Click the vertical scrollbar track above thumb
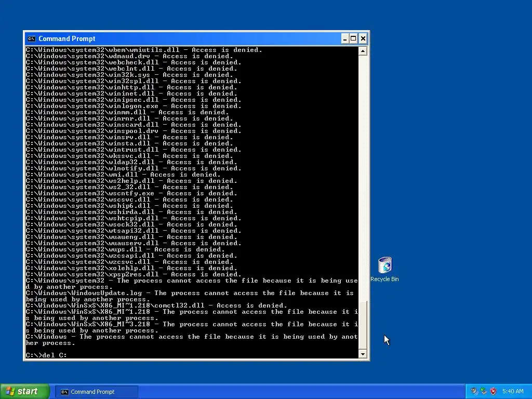 pos(363,178)
